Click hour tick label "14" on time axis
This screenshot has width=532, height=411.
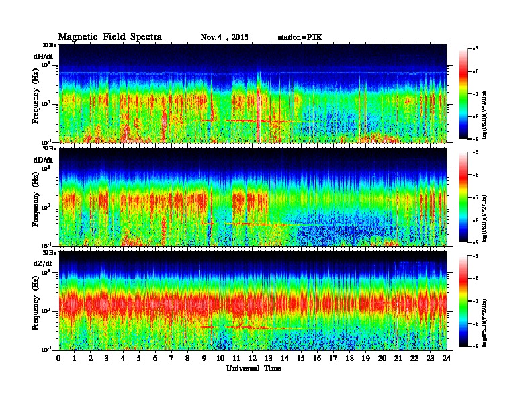coord(285,359)
